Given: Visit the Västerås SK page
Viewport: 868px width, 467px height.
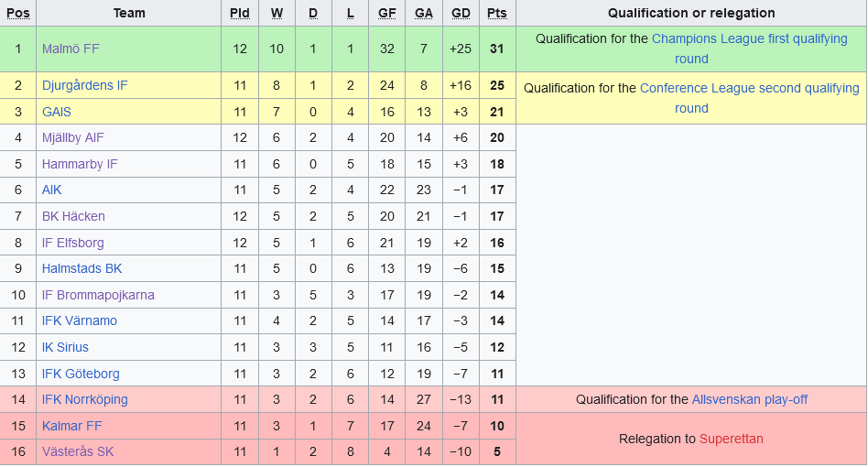Looking at the screenshot, I should pyautogui.click(x=78, y=451).
